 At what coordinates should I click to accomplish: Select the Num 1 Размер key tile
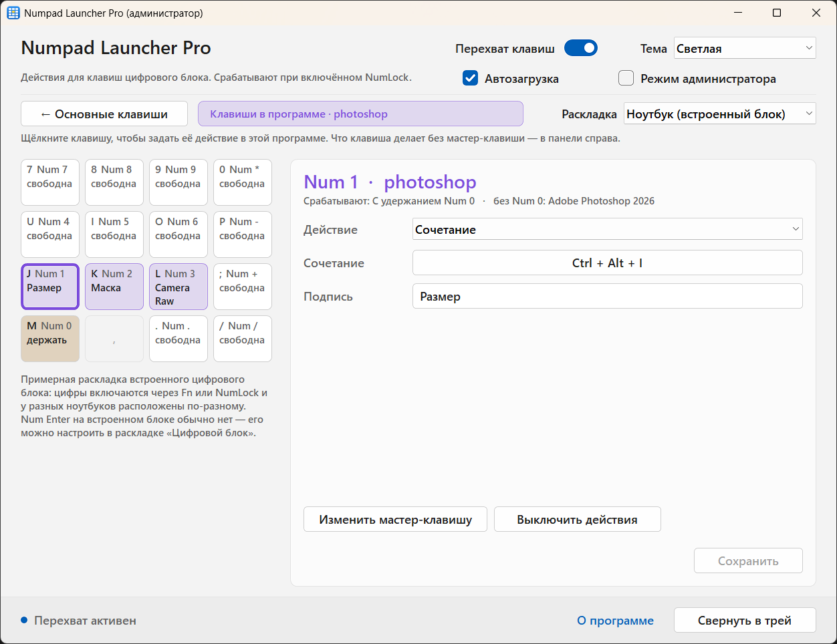tap(50, 287)
